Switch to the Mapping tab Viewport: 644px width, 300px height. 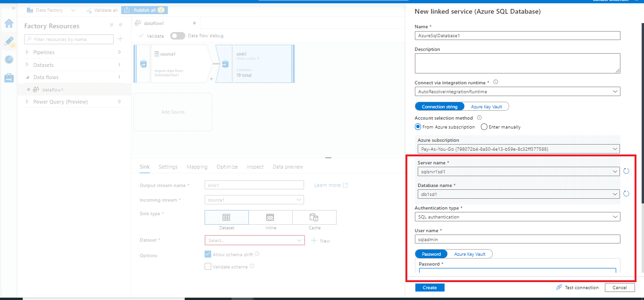pyautogui.click(x=197, y=167)
